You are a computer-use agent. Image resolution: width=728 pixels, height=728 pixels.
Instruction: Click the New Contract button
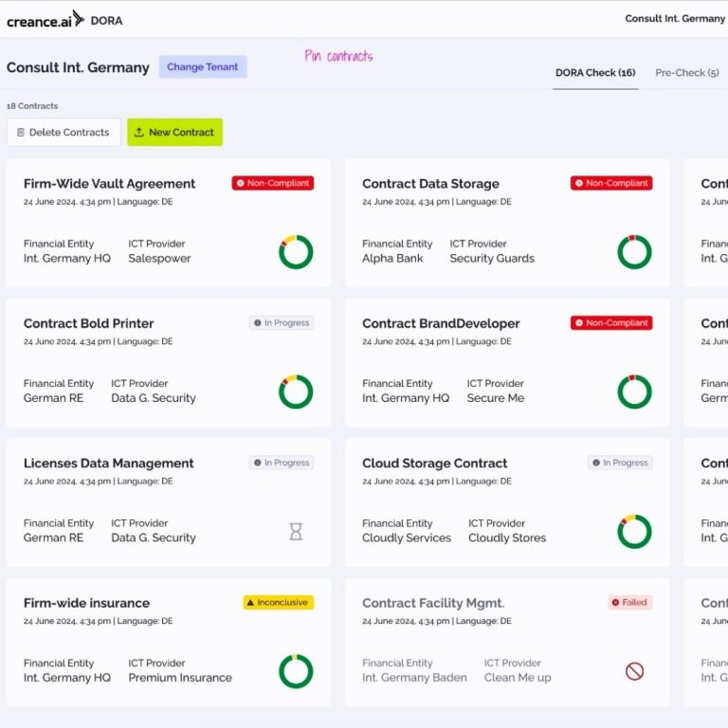click(175, 133)
